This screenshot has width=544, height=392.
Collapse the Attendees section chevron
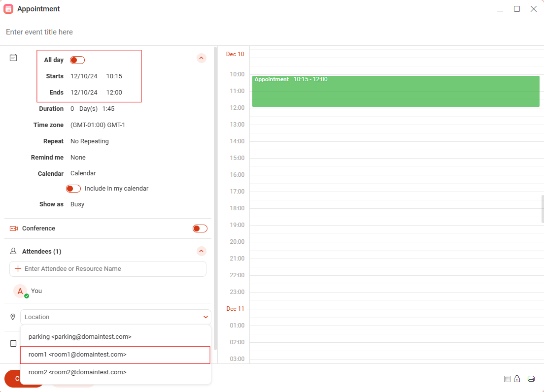pyautogui.click(x=201, y=251)
